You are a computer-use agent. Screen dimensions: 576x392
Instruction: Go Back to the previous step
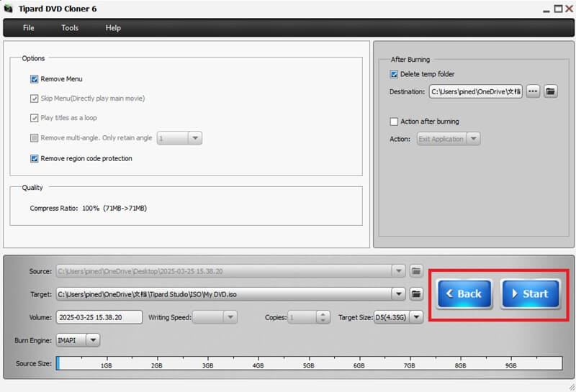(x=464, y=293)
